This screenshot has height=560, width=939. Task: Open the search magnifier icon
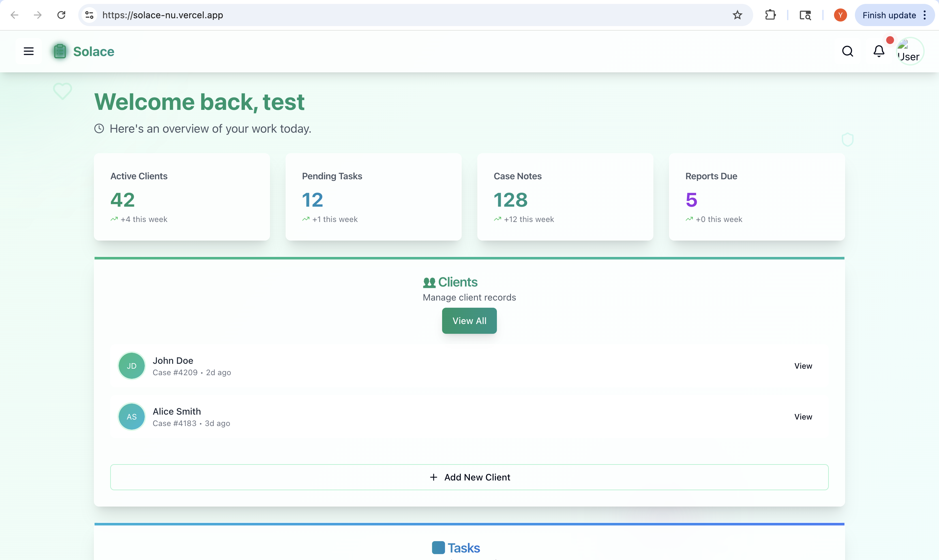click(847, 51)
